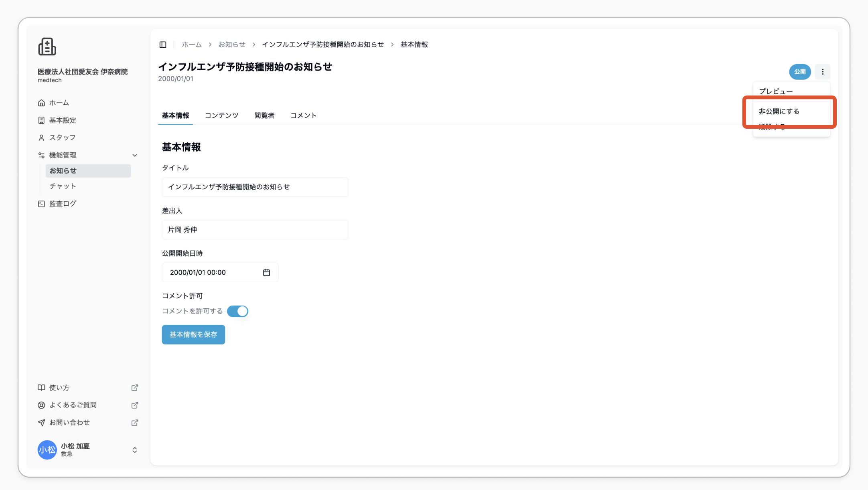Open the お問い合わせ link
Screen dimensions: 868x490
[x=87, y=423]
